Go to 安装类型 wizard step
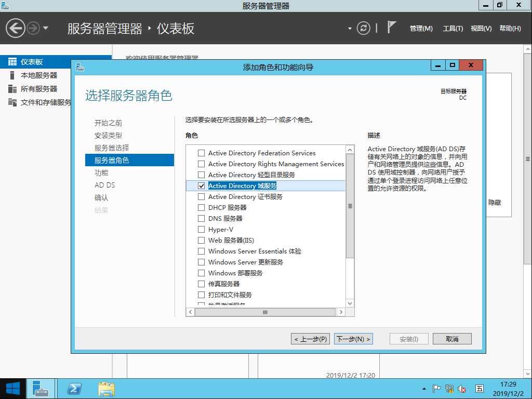 click(108, 136)
